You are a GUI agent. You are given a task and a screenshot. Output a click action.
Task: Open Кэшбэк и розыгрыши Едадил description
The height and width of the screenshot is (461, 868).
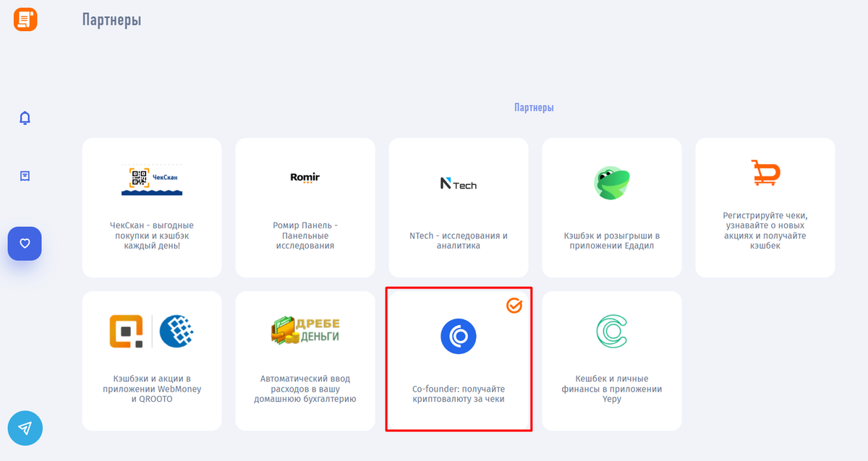click(612, 241)
